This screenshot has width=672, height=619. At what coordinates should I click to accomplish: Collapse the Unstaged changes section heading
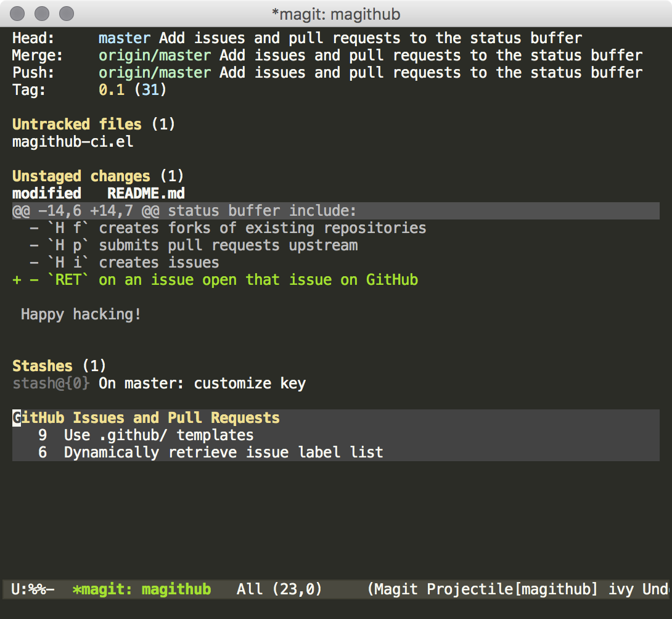pos(81,176)
